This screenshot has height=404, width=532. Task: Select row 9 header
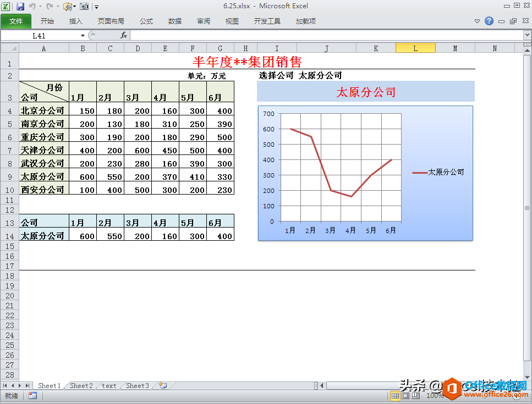click(10, 176)
